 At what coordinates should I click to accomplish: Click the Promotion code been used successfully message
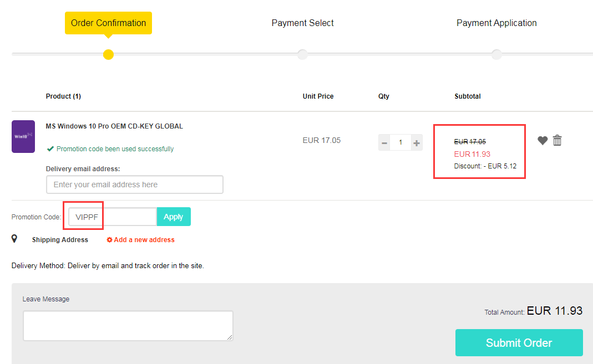115,149
